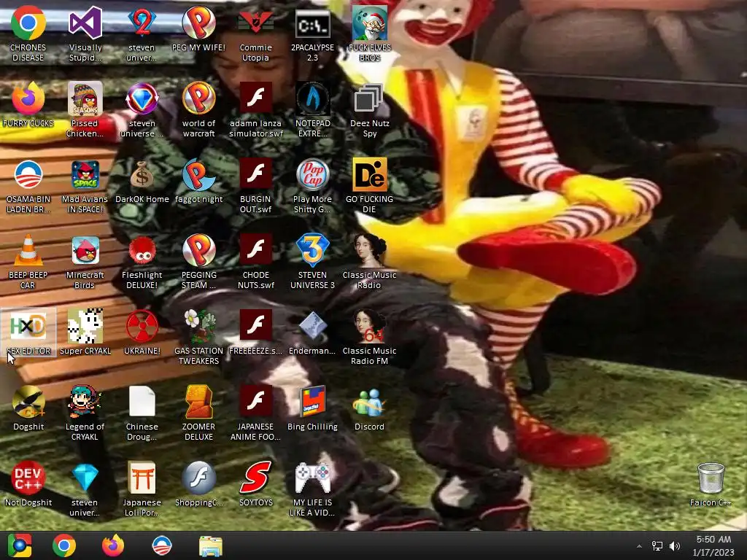Open the world of warcraft shortcut
Screen dimensions: 747x560
click(x=198, y=98)
